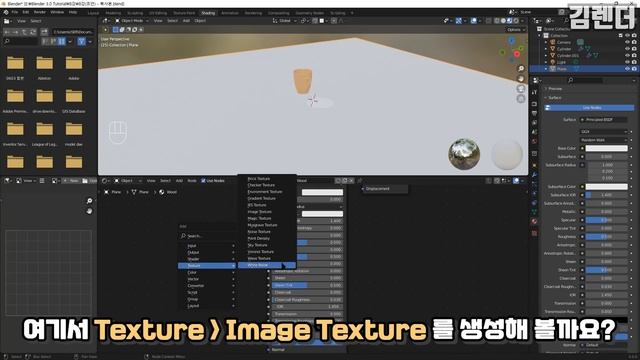
Task: Toggle viewport gizmos icon
Action: click(x=459, y=20)
